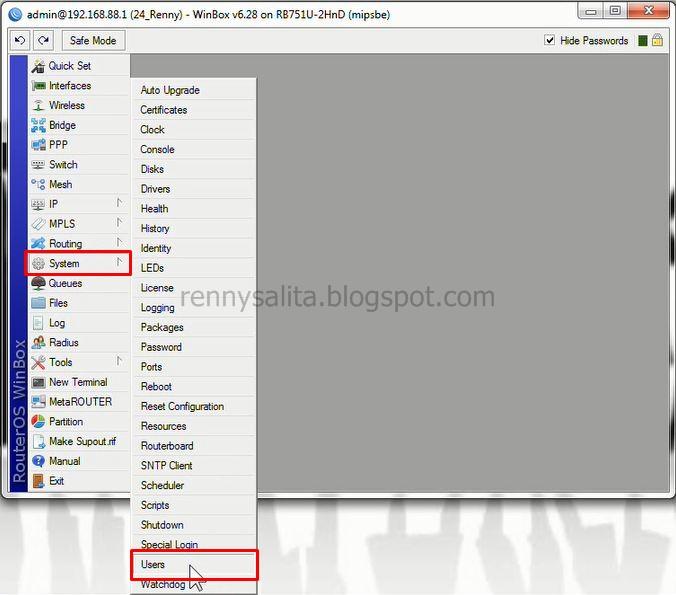Image resolution: width=676 pixels, height=595 pixels.
Task: Open License submenu entry
Action: [194, 288]
